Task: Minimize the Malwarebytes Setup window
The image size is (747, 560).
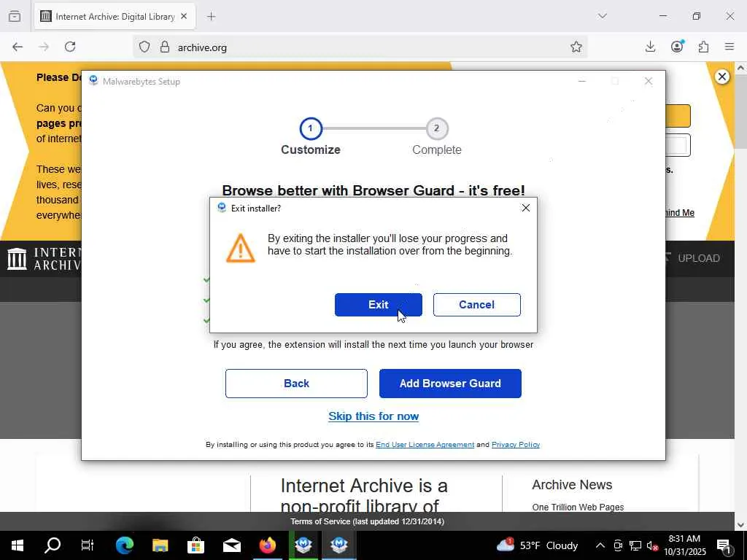Action: (x=581, y=82)
